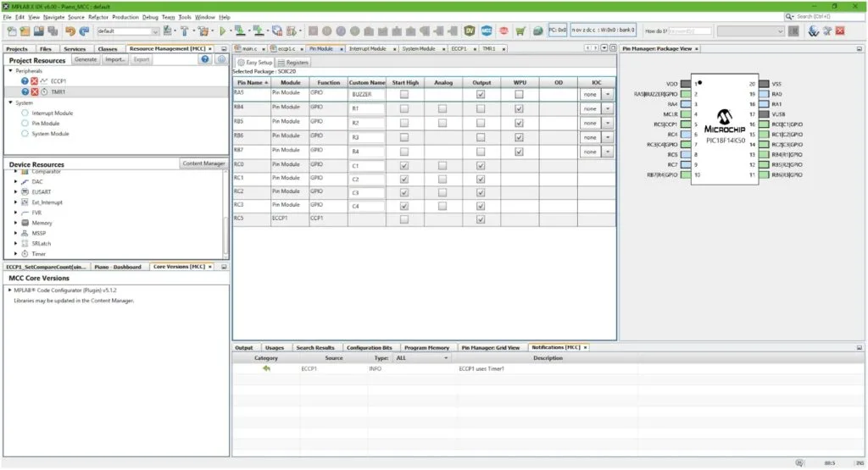This screenshot has height=470, width=868.
Task: Expand the EUSART node in Device Resources
Action: coord(15,192)
